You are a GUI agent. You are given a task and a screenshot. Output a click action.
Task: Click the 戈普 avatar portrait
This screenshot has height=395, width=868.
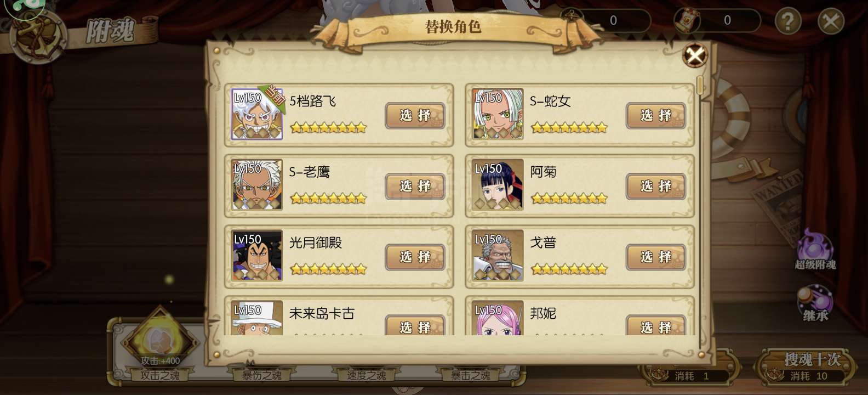click(x=498, y=256)
